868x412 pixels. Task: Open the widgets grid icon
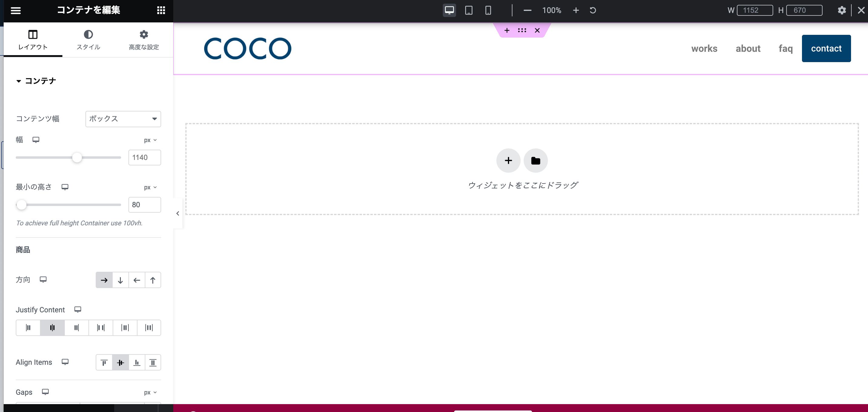[x=161, y=11]
